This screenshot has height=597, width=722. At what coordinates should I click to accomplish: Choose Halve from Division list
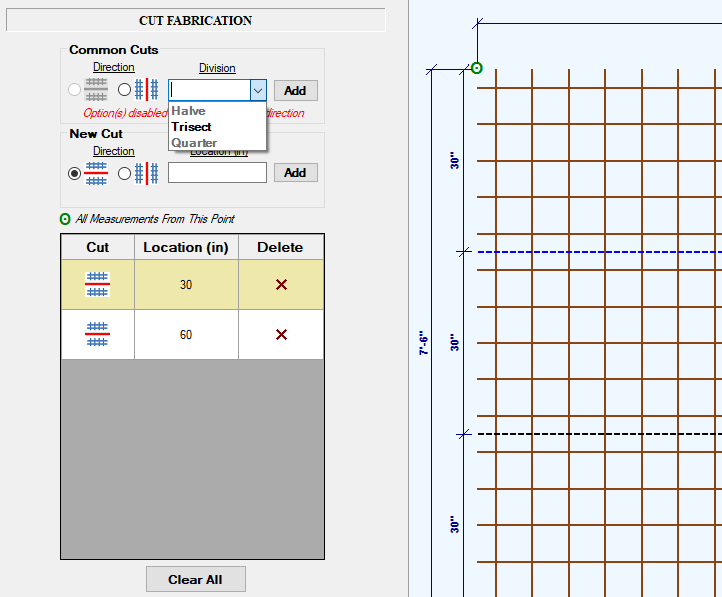tap(188, 111)
